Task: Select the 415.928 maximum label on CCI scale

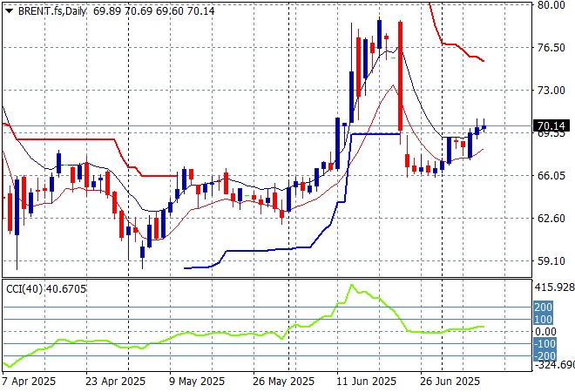Action: point(554,287)
